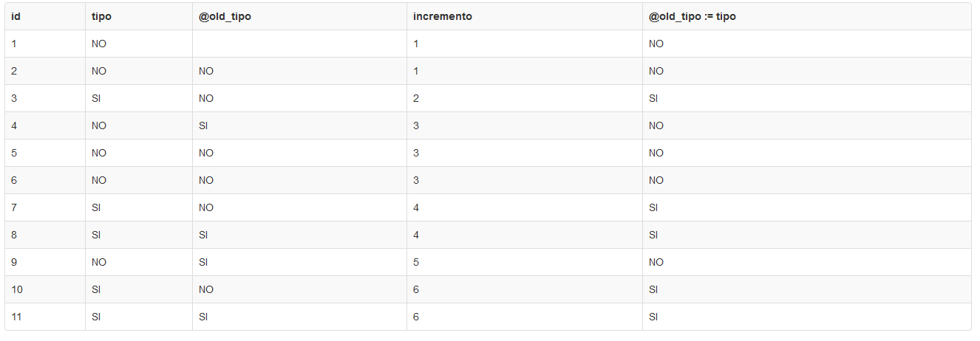
Task: Select the empty @old_tipo cell in row 1
Action: [299, 44]
